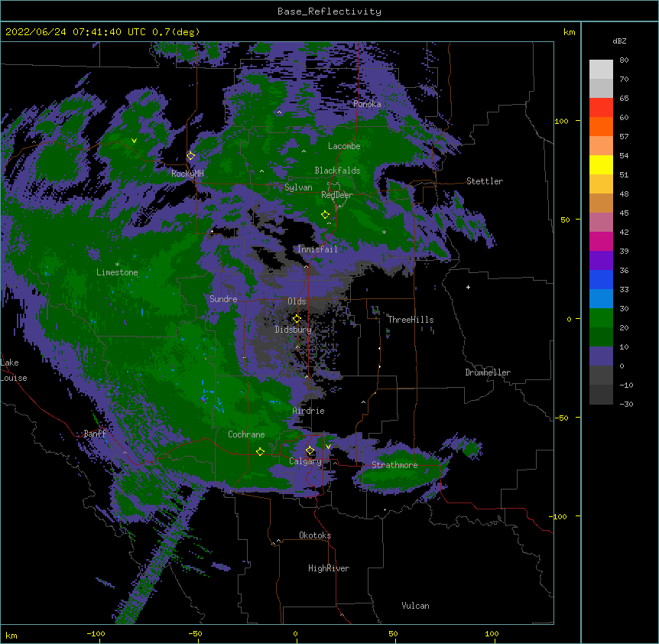Image resolution: width=659 pixels, height=644 pixels.
Task: Click the Drumheller label
Action: pos(488,372)
